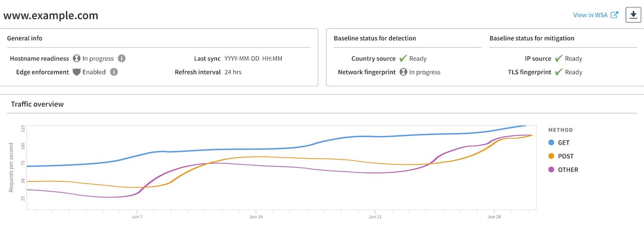Click info icon next to Hostname readiness

click(122, 59)
